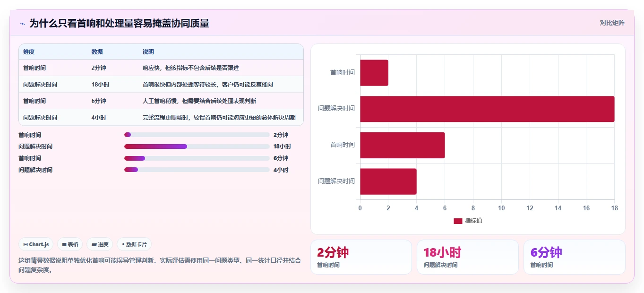Select the 表格 chip

70,244
